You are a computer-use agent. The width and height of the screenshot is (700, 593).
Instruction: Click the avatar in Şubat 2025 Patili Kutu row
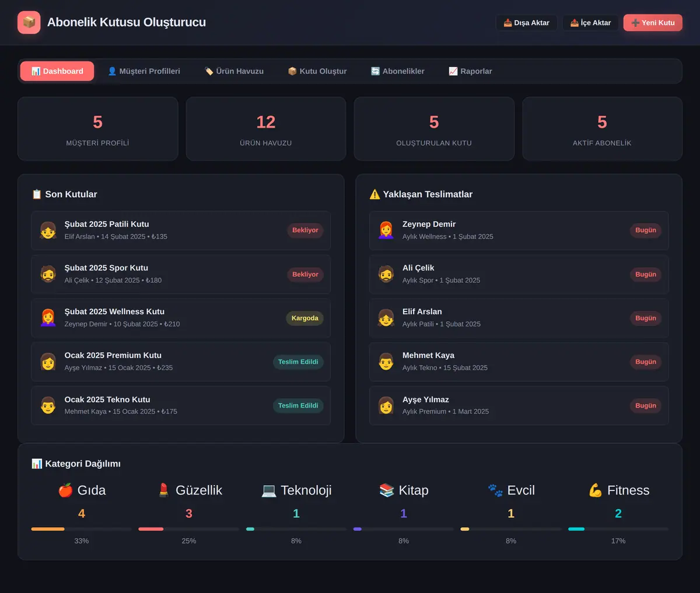(48, 230)
